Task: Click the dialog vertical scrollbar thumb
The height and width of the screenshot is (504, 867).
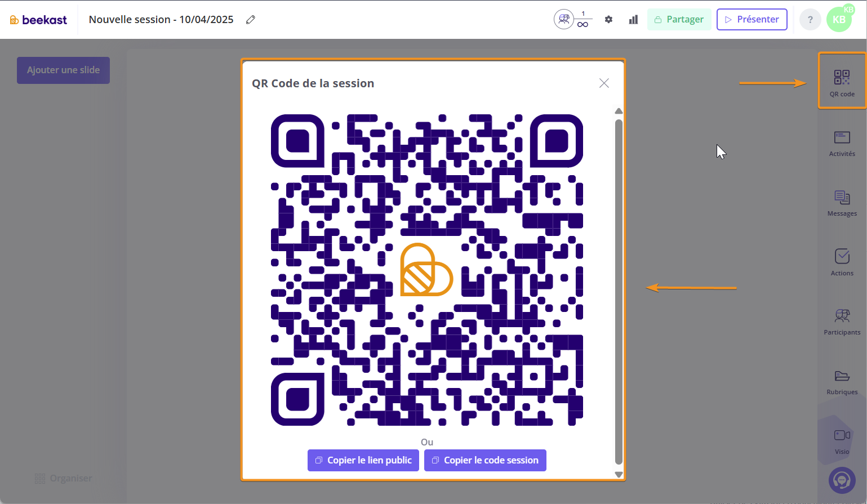Action: (619, 292)
